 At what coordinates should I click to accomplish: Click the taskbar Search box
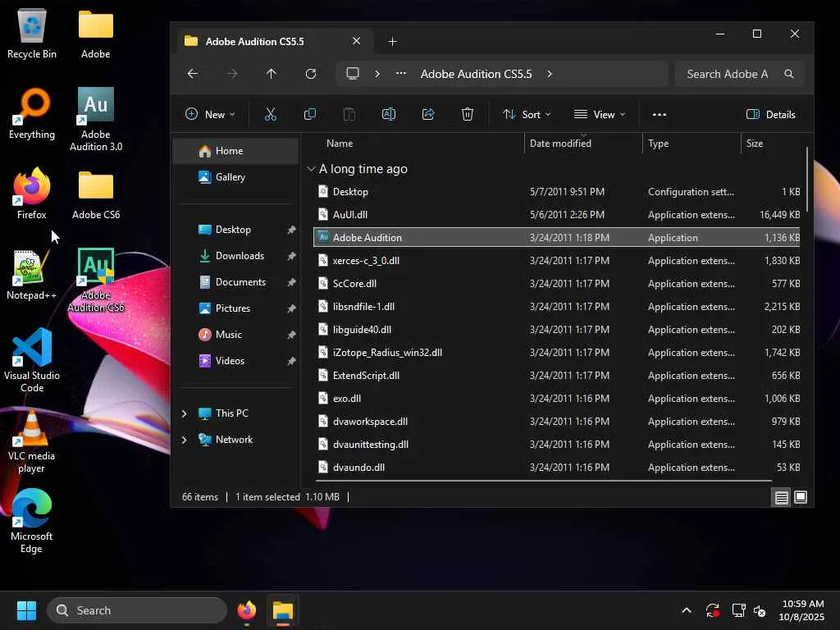pos(137,610)
